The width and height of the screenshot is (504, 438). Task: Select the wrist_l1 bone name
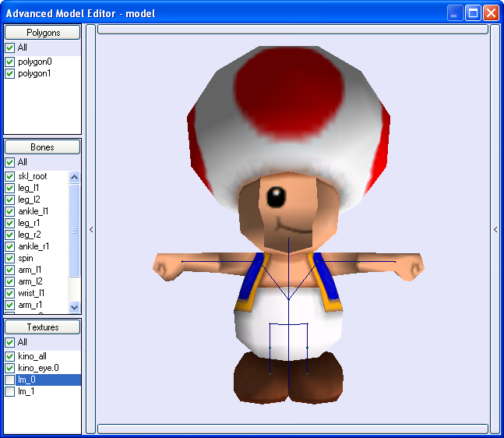[31, 293]
